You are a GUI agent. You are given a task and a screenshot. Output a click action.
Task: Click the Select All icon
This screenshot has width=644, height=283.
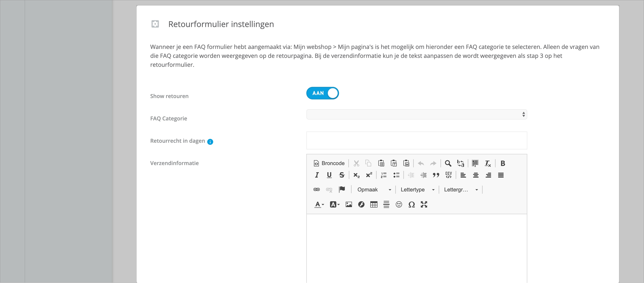pyautogui.click(x=475, y=163)
